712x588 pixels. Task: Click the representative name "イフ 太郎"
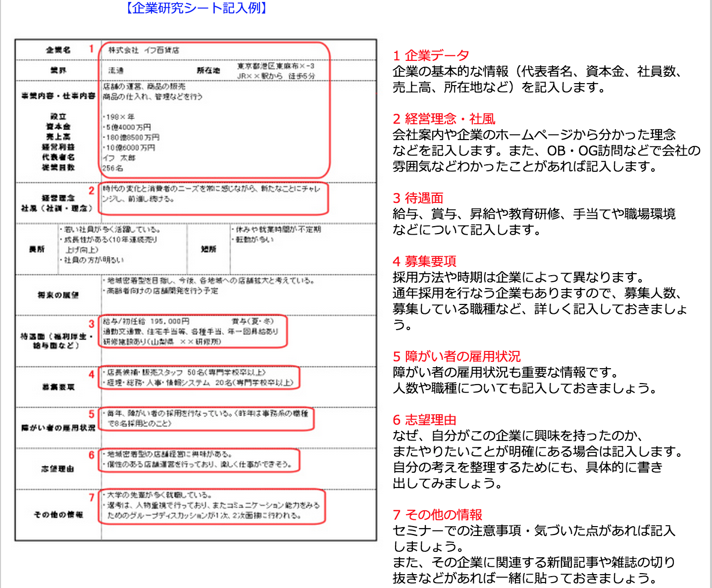(x=119, y=158)
